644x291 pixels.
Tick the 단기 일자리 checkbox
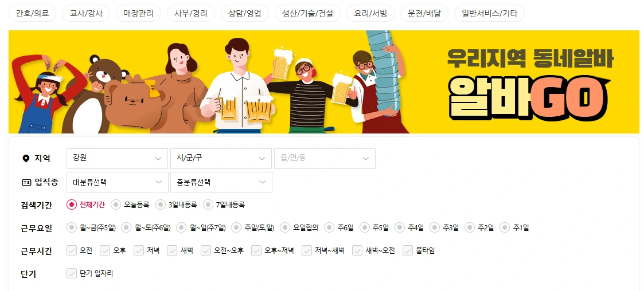pyautogui.click(x=72, y=273)
